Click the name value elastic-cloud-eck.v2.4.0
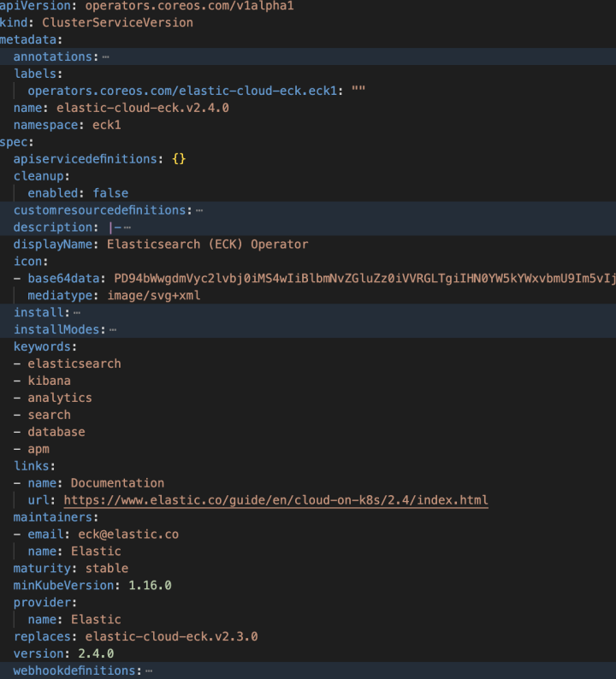Image resolution: width=616 pixels, height=679 pixels. point(143,108)
